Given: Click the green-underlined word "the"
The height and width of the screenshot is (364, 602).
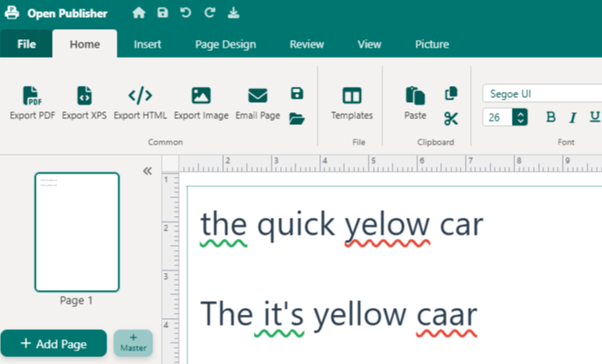Looking at the screenshot, I should (x=223, y=224).
